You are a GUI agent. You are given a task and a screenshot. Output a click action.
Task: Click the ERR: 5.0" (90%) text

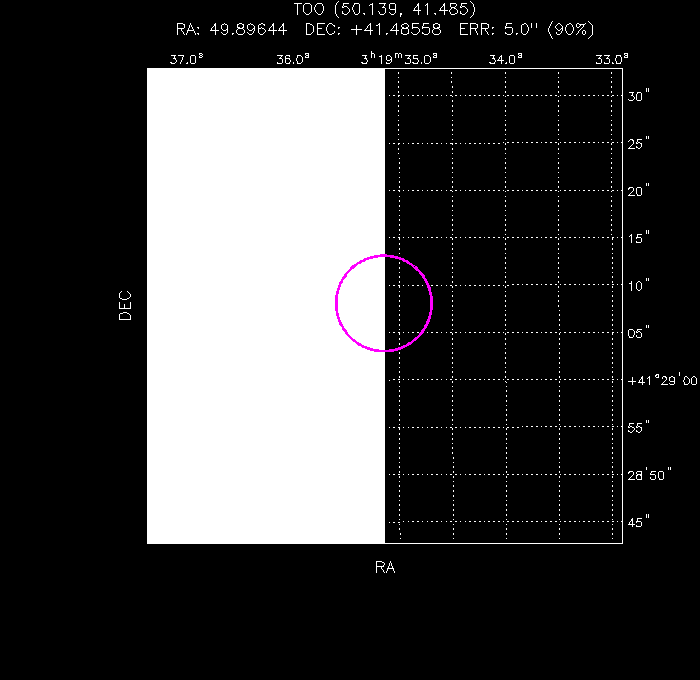tap(527, 29)
